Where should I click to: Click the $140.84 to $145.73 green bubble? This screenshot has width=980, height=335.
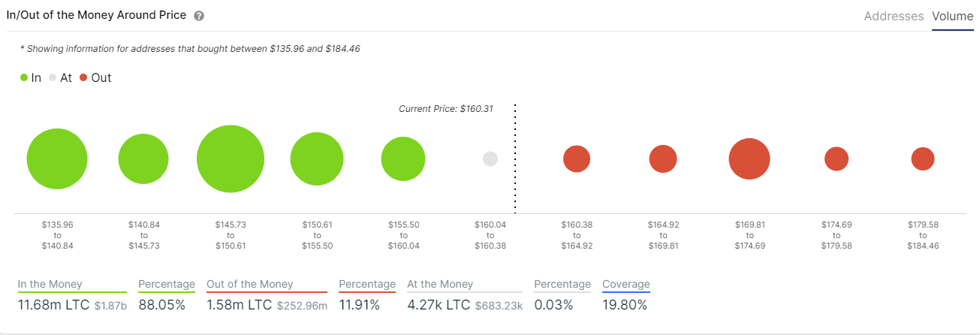point(143,158)
